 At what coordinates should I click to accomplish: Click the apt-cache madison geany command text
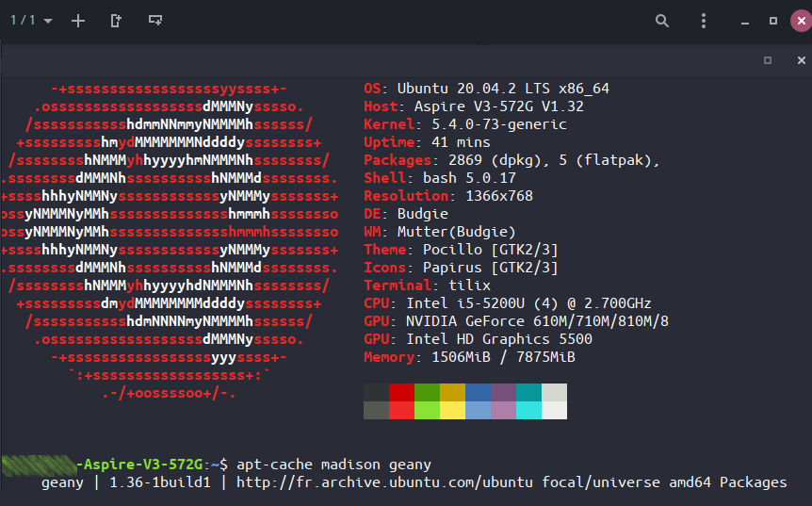333,465
